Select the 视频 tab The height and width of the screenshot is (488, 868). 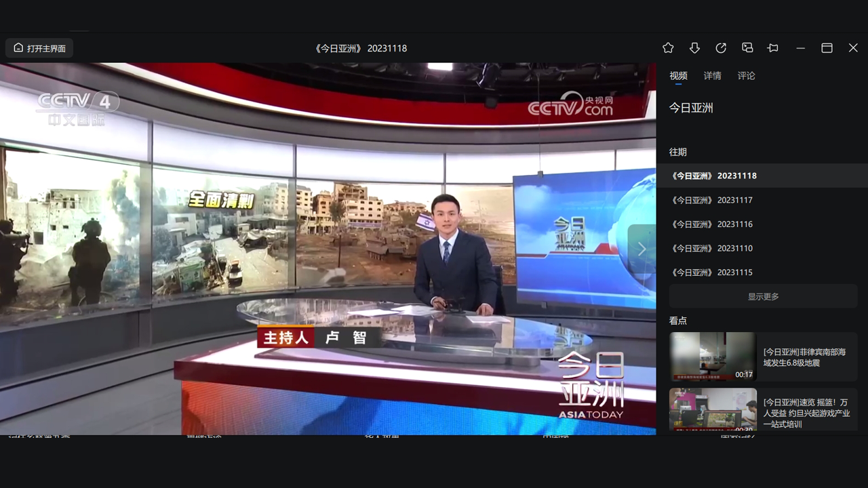pyautogui.click(x=678, y=76)
